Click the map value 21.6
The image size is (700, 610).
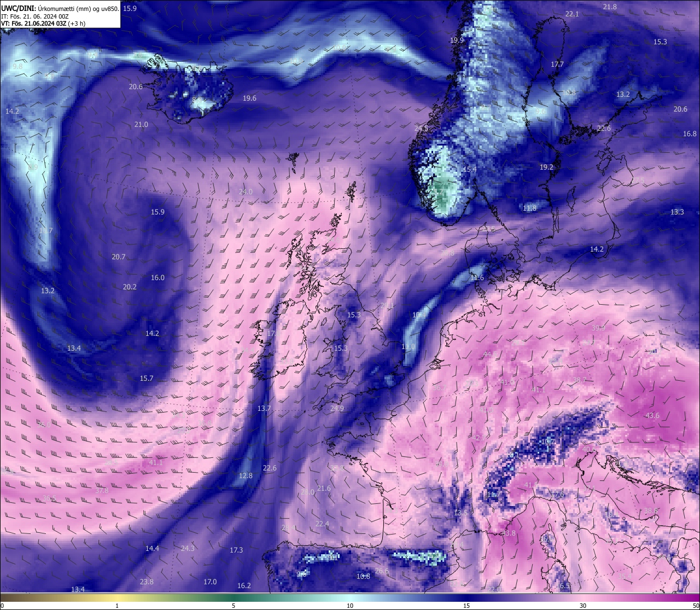click(x=324, y=489)
